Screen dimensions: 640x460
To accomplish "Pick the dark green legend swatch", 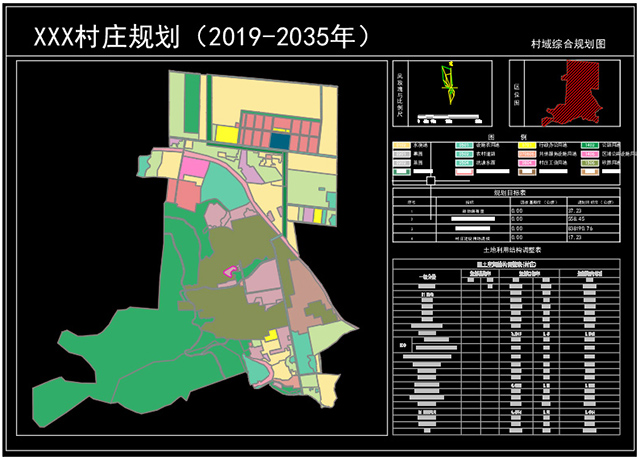I will [590, 145].
